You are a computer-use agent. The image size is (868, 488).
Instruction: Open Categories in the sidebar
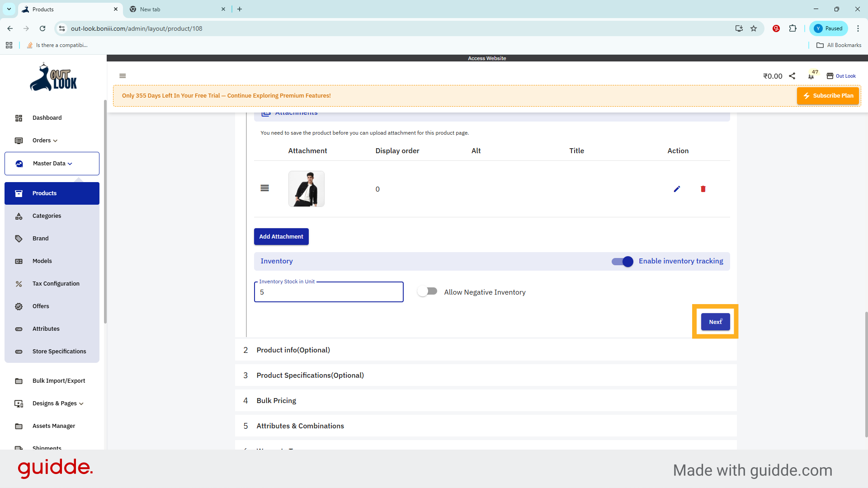pyautogui.click(x=47, y=216)
